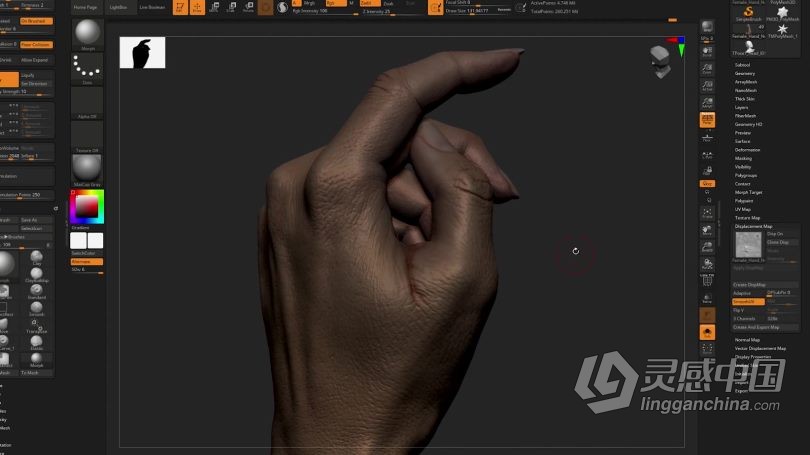Image resolution: width=810 pixels, height=455 pixels.
Task: Expand the Subtool palette section
Action: (742, 65)
